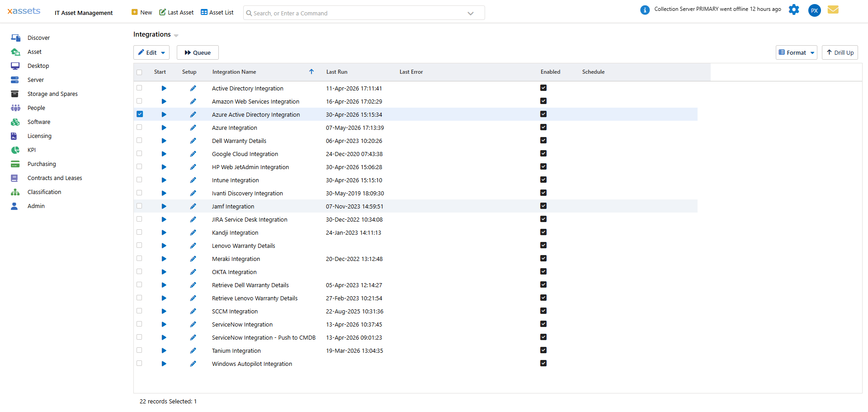Image resolution: width=868 pixels, height=412 pixels.
Task: Open the Admin sidebar section
Action: pyautogui.click(x=36, y=206)
